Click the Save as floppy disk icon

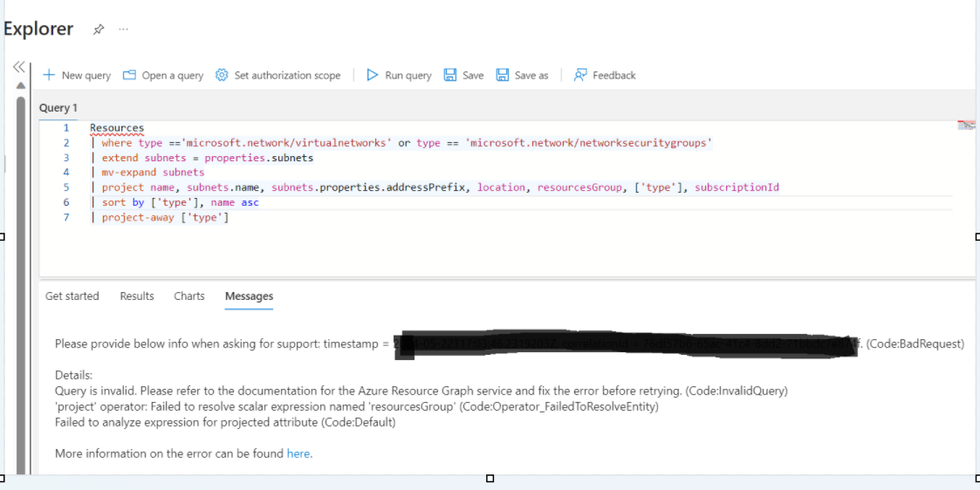click(x=503, y=75)
